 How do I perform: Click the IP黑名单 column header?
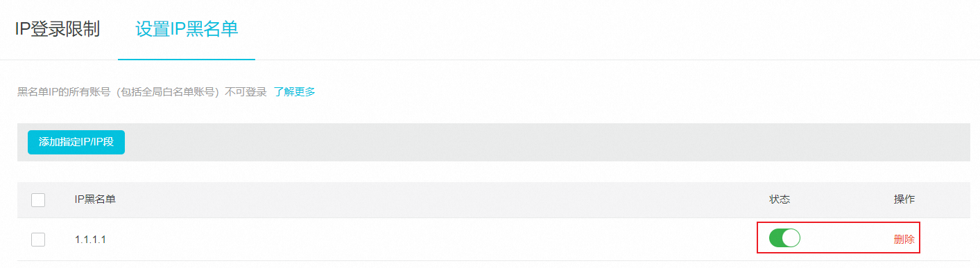tap(95, 199)
